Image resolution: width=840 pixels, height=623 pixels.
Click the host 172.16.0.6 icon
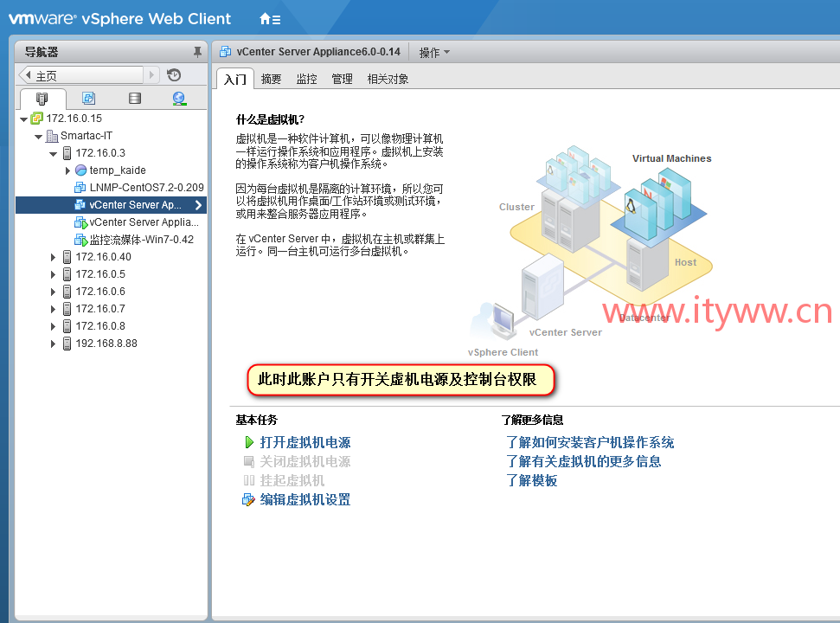click(x=67, y=292)
